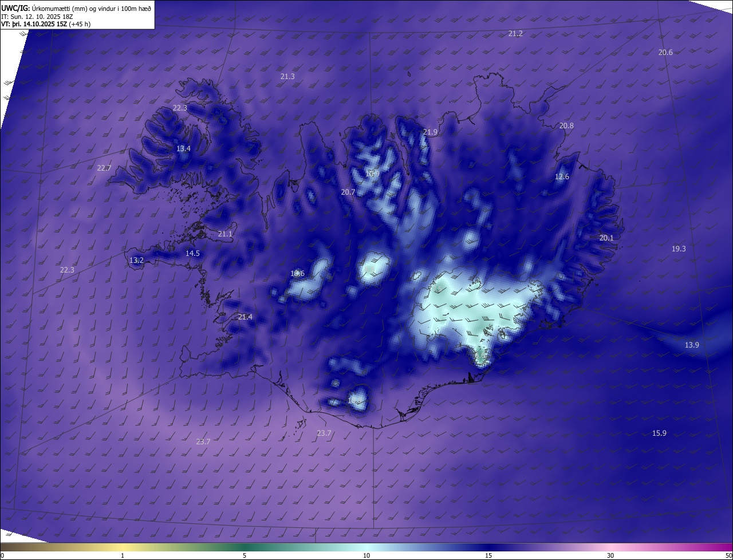Select the 20.7 value label

(x=348, y=192)
